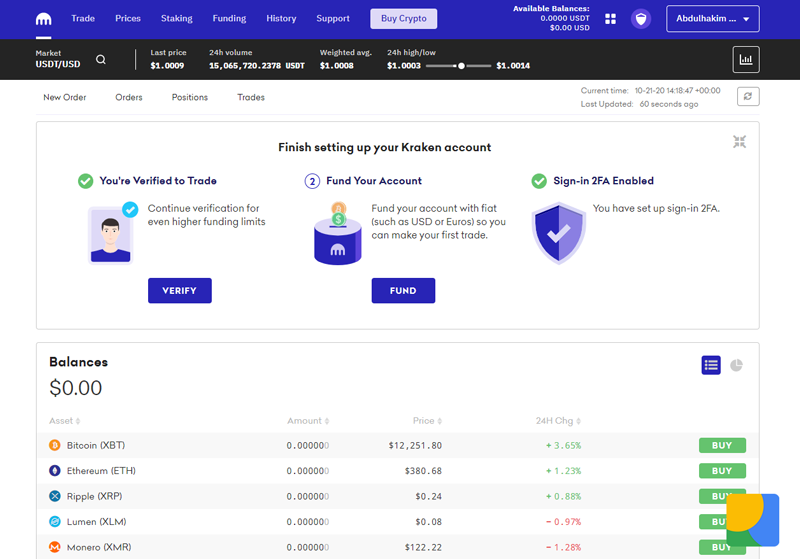
Task: Sort balances by Asset column
Action: (x=65, y=421)
